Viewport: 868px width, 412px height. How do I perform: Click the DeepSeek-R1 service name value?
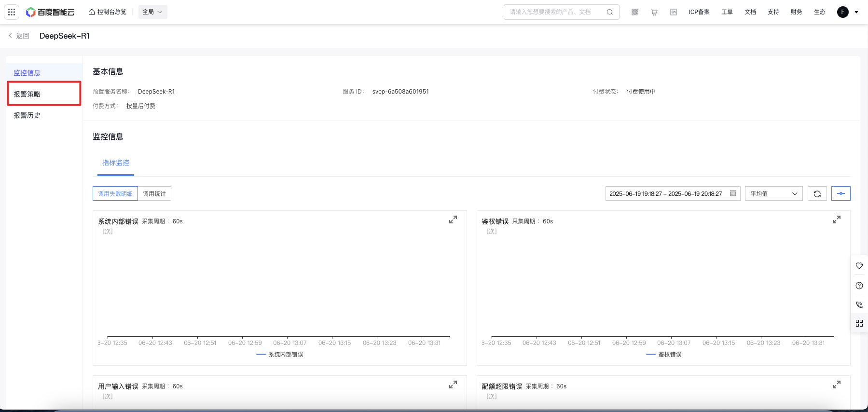pos(156,92)
